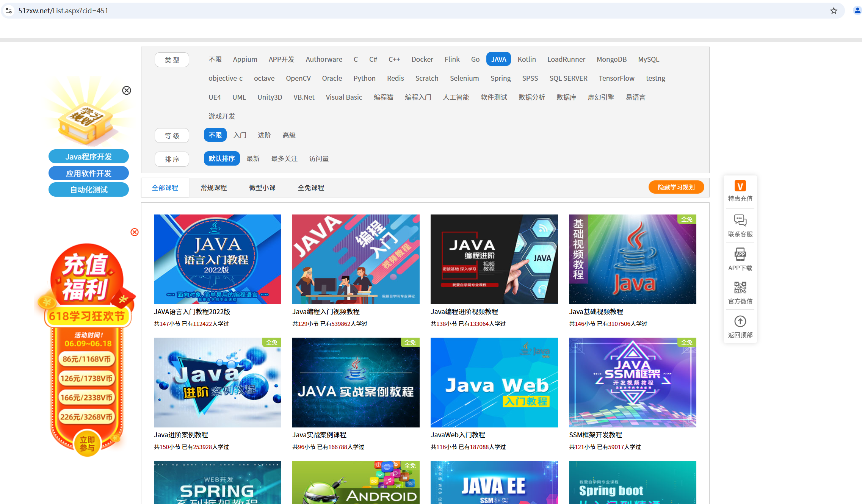Switch to the 全部课程 tab
The width and height of the screenshot is (862, 504).
pyautogui.click(x=165, y=188)
